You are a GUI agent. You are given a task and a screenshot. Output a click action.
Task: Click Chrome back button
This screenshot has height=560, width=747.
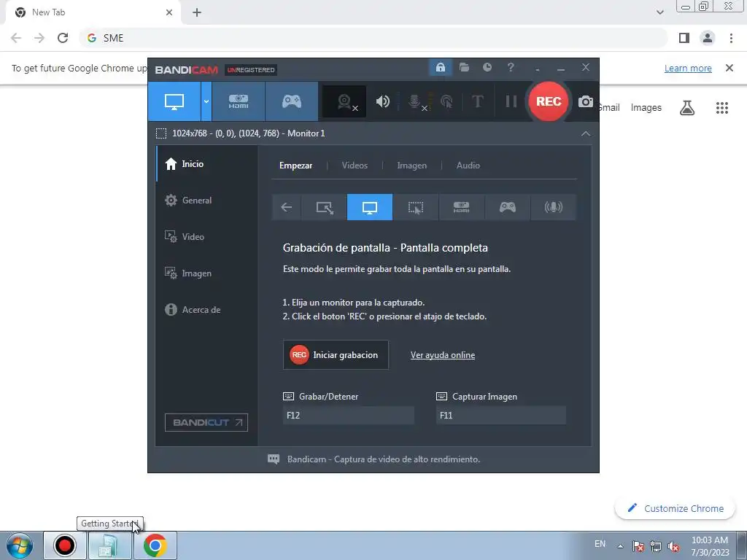[16, 38]
